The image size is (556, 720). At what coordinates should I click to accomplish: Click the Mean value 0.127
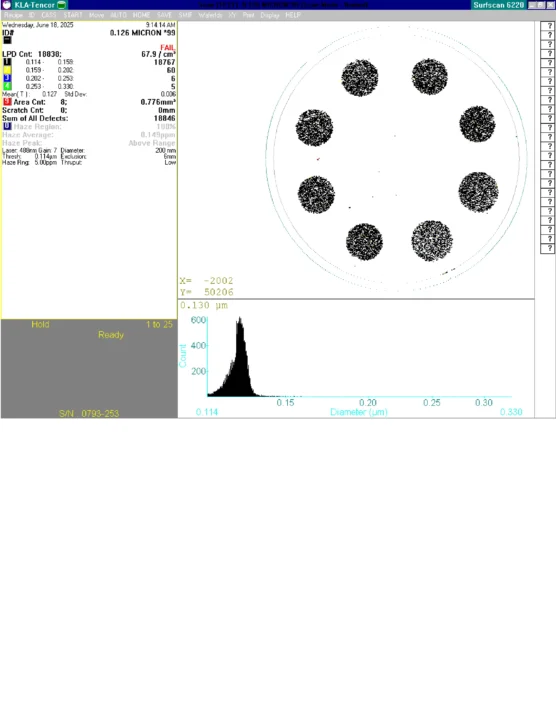(x=50, y=94)
